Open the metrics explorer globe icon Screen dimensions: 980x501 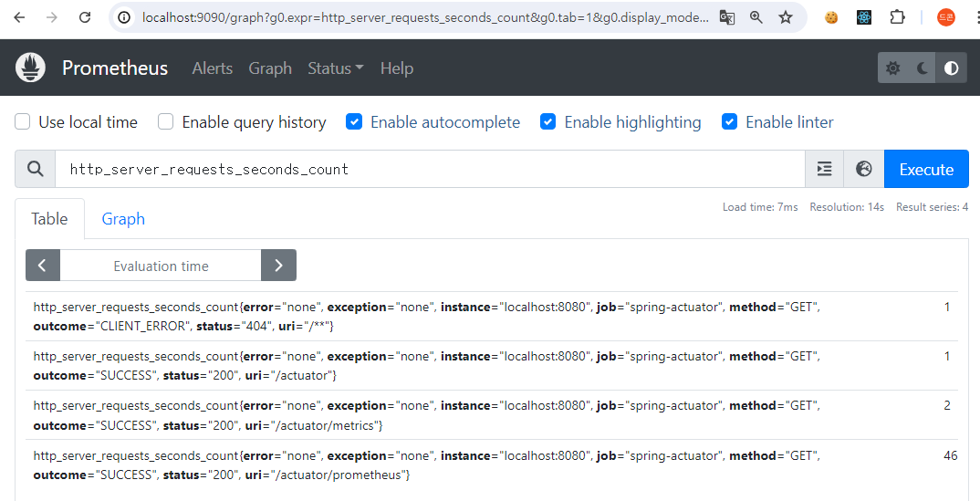[x=864, y=169]
